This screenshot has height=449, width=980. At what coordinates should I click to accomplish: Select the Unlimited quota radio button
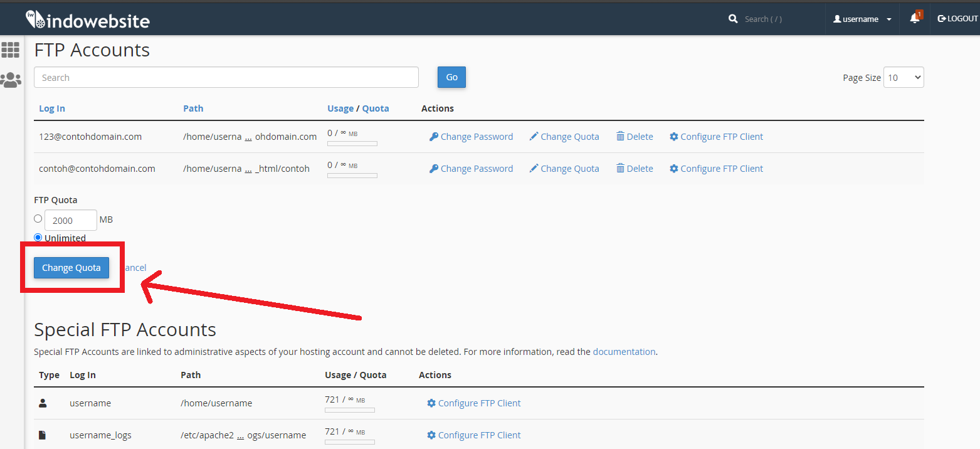click(38, 238)
